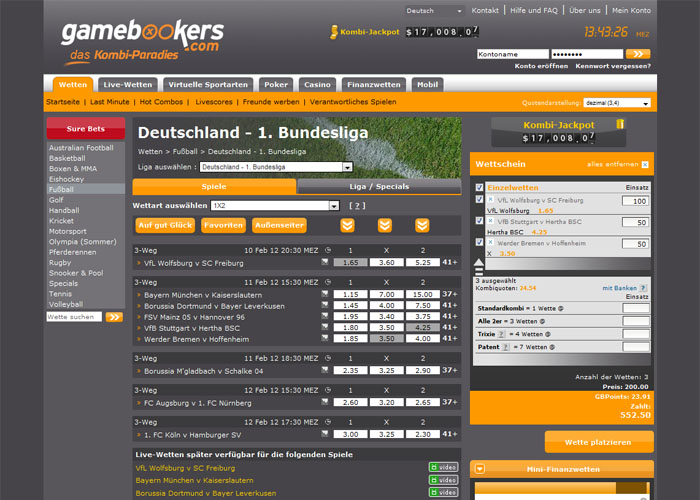The height and width of the screenshot is (500, 700).
Task: Open stats icon for VfL Wolfsburg v SC Freiburg
Action: [x=325, y=262]
